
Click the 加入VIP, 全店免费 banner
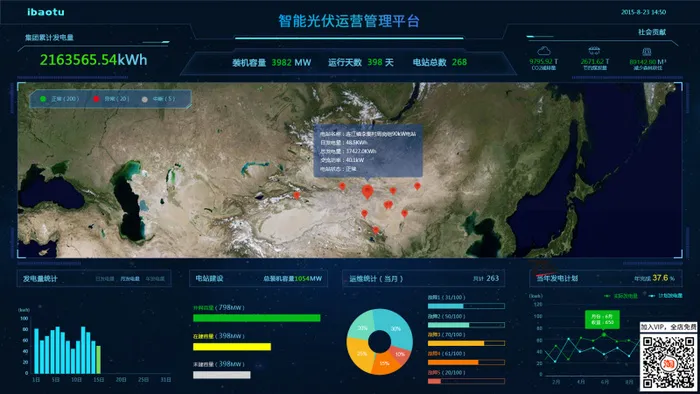pos(668,327)
